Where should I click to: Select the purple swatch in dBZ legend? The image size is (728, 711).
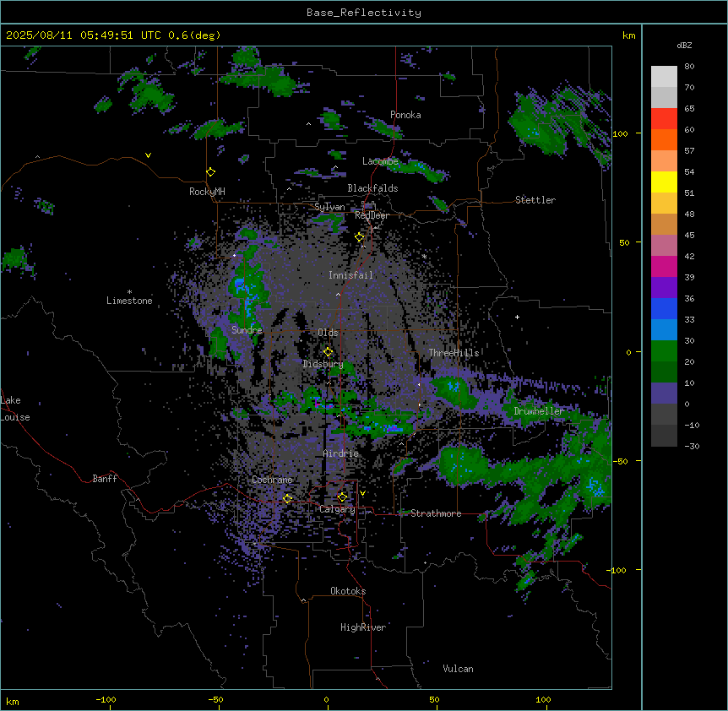click(664, 288)
